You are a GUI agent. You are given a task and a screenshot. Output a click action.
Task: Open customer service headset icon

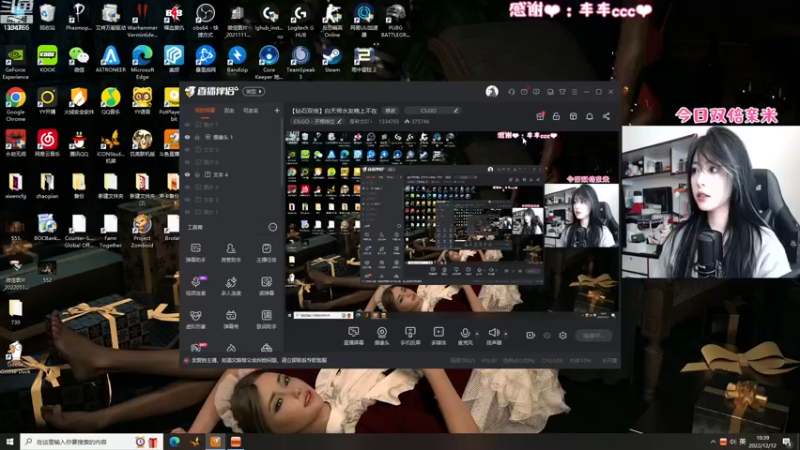click(x=511, y=92)
